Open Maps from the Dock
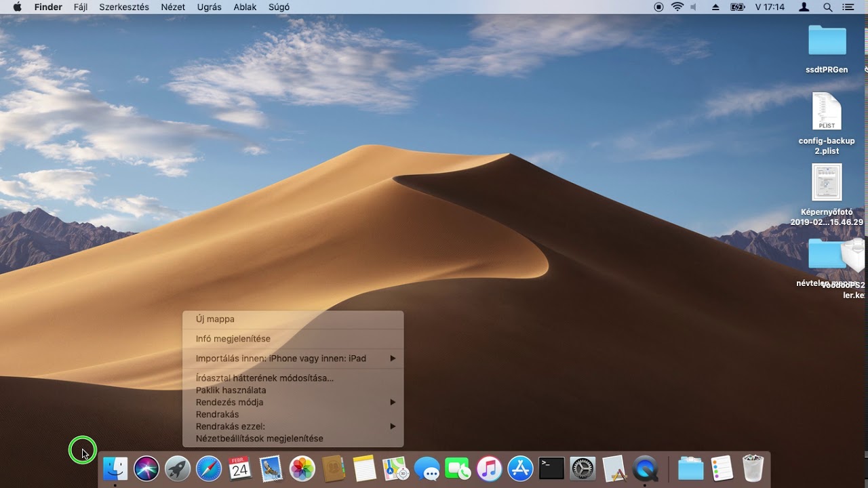 pyautogui.click(x=396, y=468)
